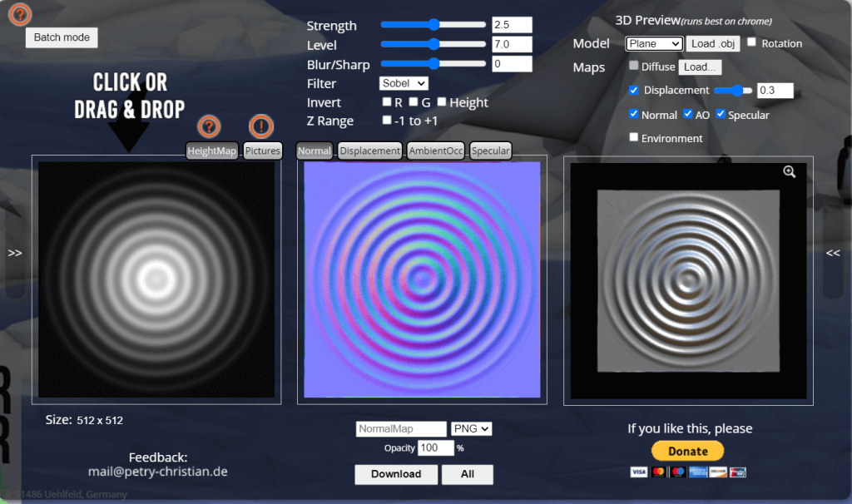Open the help question mark above HeightMap

(208, 127)
